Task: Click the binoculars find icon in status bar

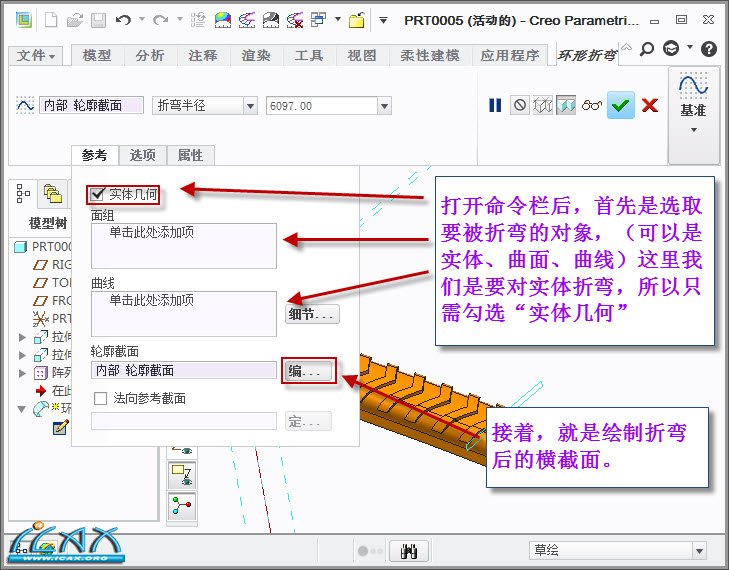Action: tap(409, 551)
